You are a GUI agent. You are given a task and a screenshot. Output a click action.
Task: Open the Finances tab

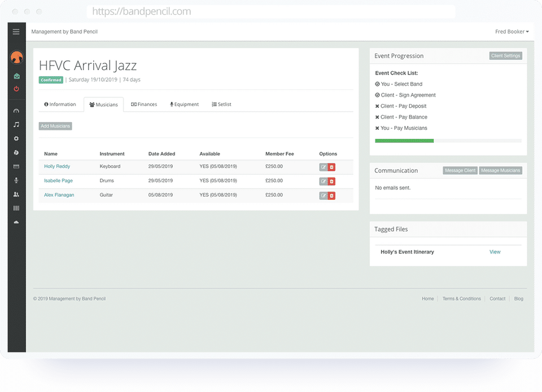click(144, 104)
